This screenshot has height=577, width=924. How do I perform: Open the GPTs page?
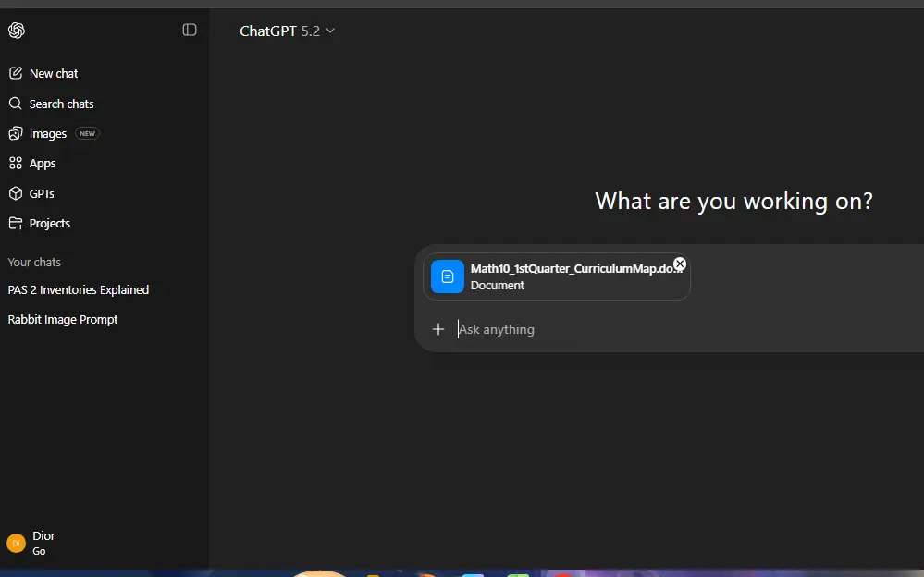(42, 193)
